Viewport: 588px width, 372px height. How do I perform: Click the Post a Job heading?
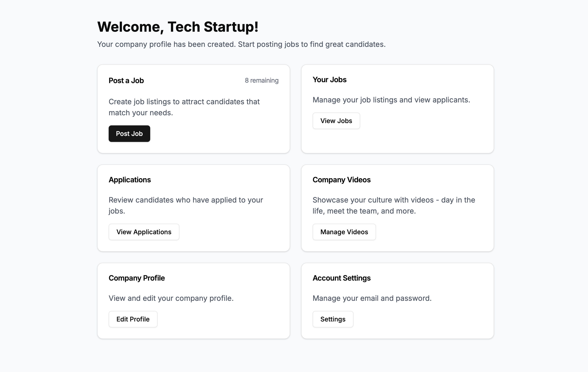[x=126, y=80]
